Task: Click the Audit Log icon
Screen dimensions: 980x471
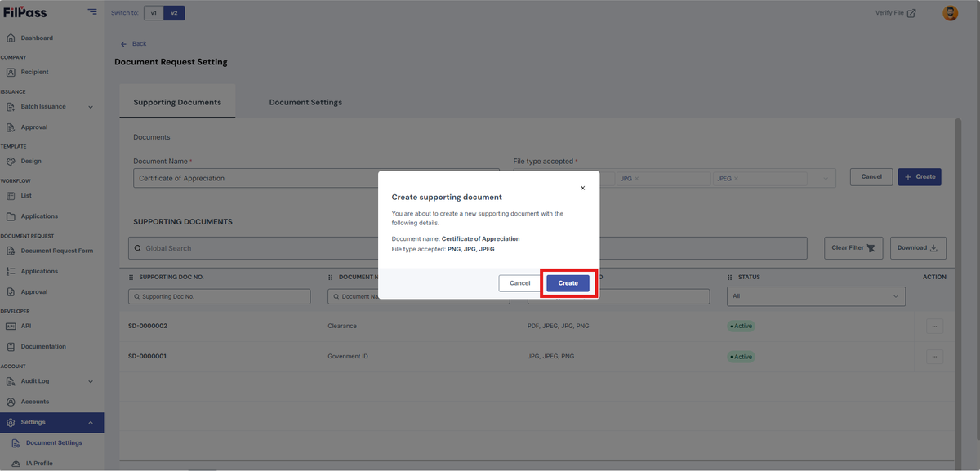Action: pos(11,381)
